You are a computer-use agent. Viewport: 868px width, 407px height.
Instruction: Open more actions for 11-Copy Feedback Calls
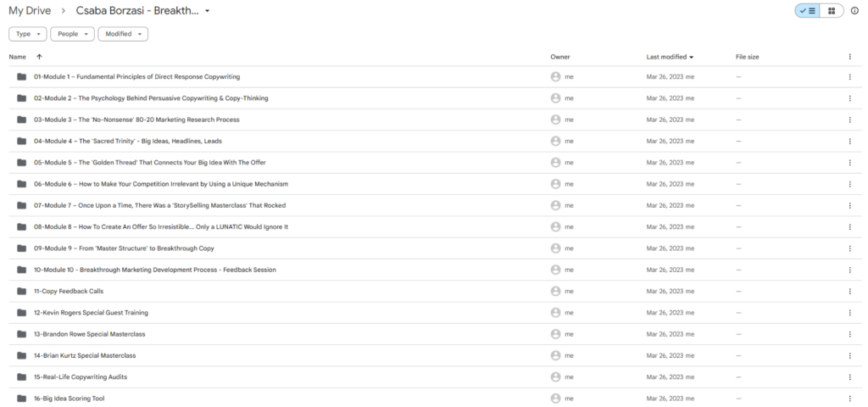tap(849, 292)
